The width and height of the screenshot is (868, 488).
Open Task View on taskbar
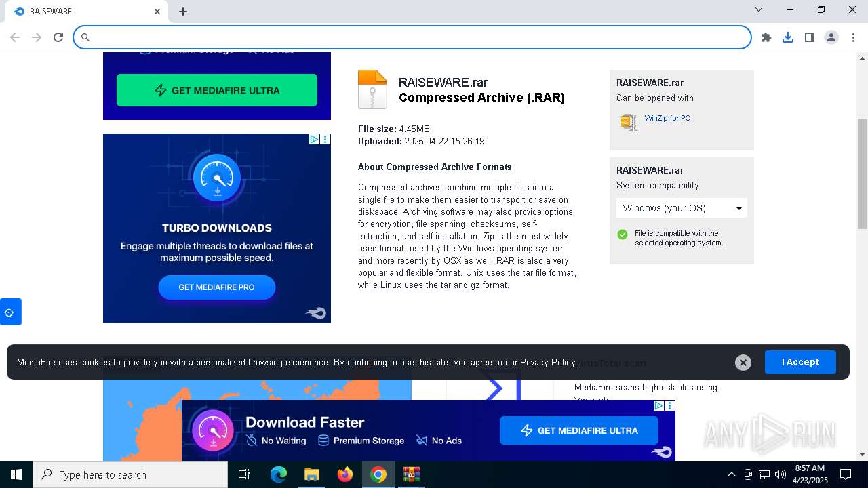(x=244, y=474)
